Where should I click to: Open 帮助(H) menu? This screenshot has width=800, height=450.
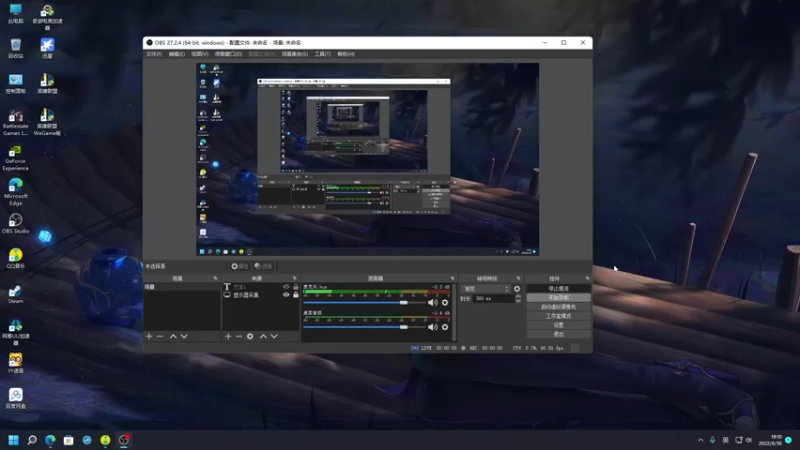point(346,54)
